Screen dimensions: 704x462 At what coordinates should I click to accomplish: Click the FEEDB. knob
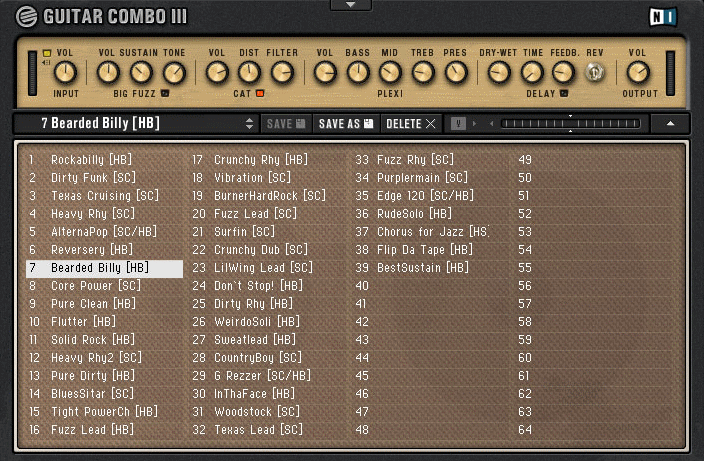click(x=563, y=73)
